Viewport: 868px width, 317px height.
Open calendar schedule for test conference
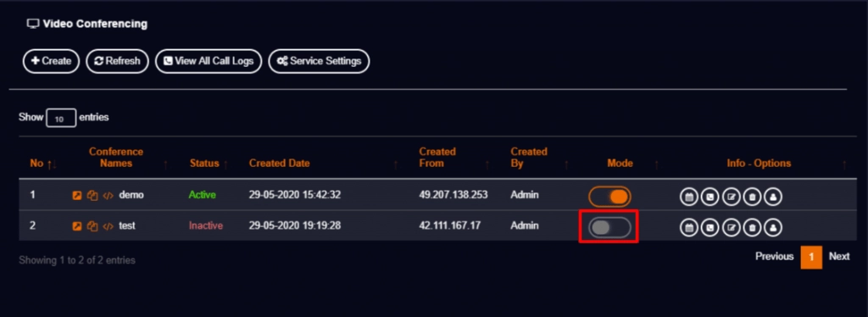tap(688, 227)
